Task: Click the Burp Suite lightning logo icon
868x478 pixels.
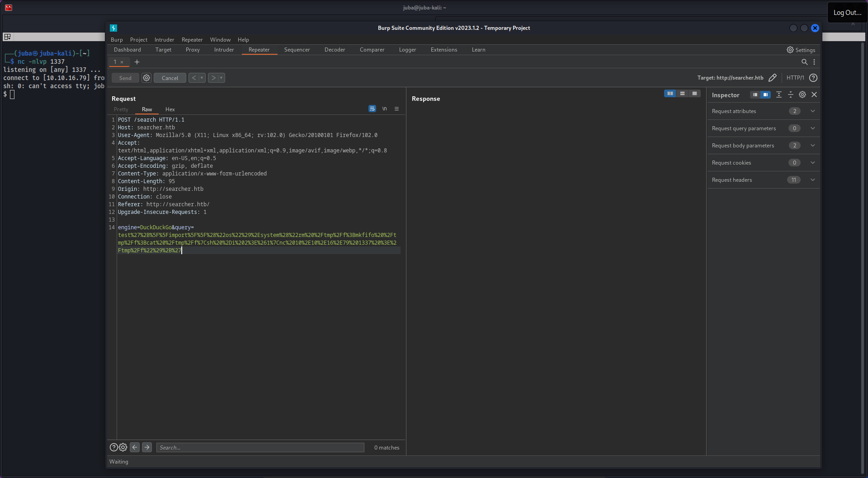Action: (x=113, y=28)
